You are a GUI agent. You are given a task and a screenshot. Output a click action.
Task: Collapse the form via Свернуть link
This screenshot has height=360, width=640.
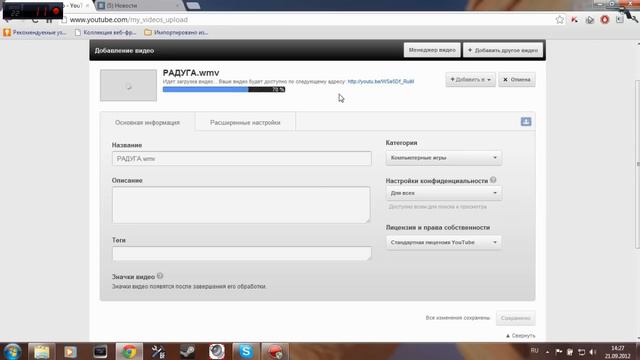click(x=520, y=336)
